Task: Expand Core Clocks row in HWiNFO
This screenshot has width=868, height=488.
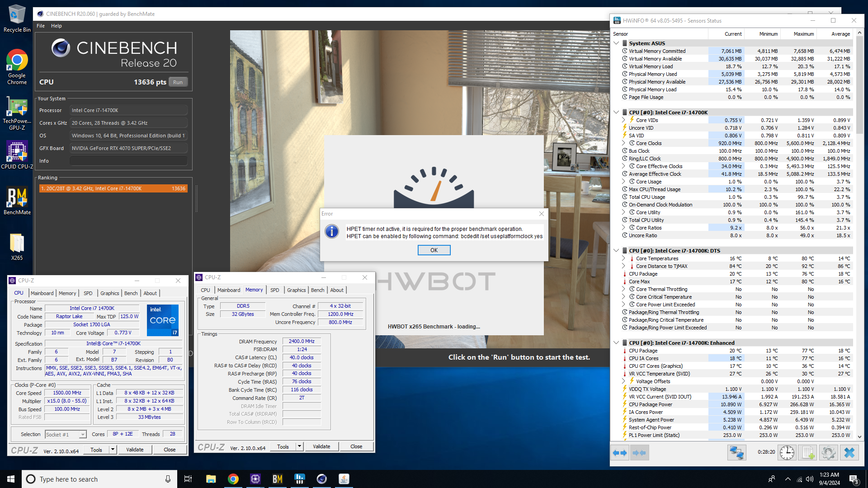Action: [x=624, y=143]
